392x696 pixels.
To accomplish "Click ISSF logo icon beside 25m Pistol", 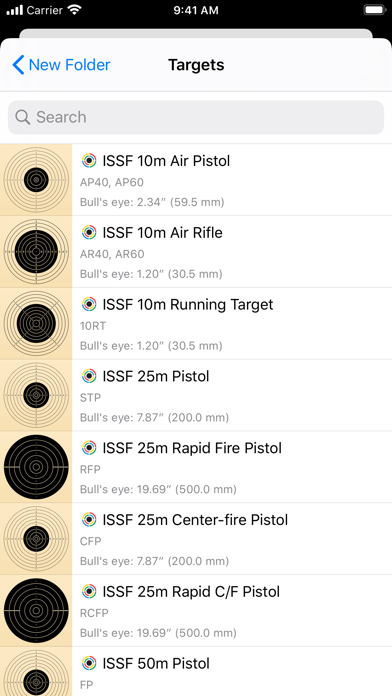I will (89, 376).
